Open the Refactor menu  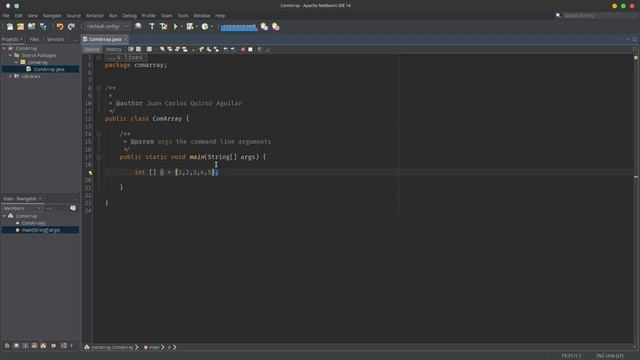coord(95,16)
